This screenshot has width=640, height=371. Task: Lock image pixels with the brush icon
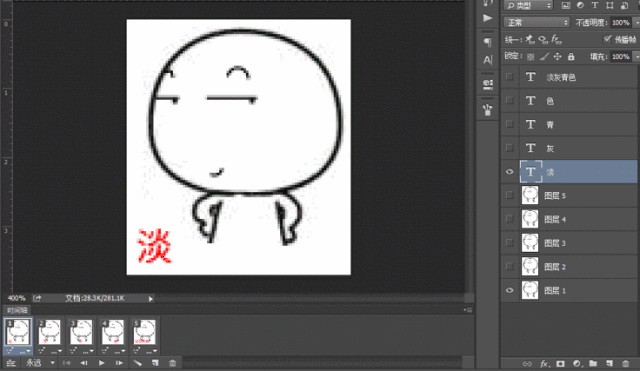pyautogui.click(x=544, y=57)
